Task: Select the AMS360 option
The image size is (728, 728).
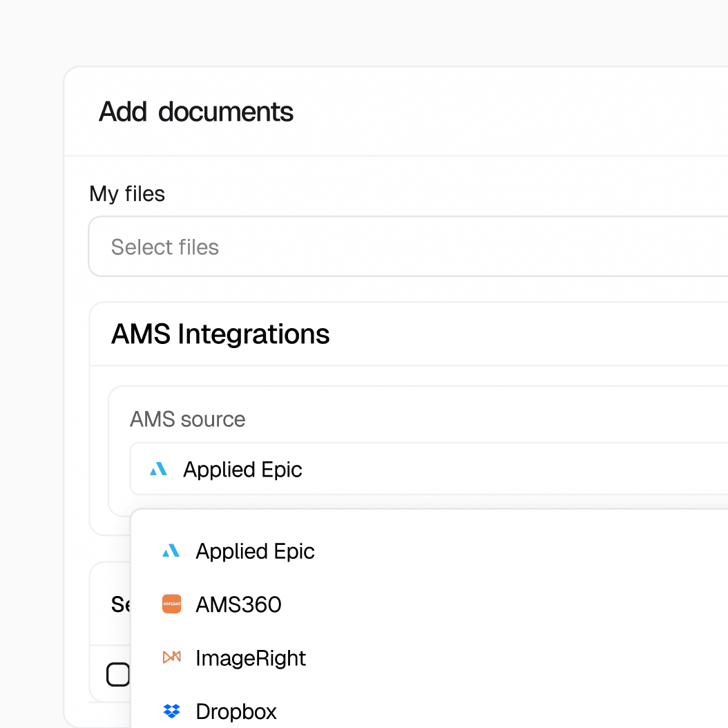Action: 238,605
